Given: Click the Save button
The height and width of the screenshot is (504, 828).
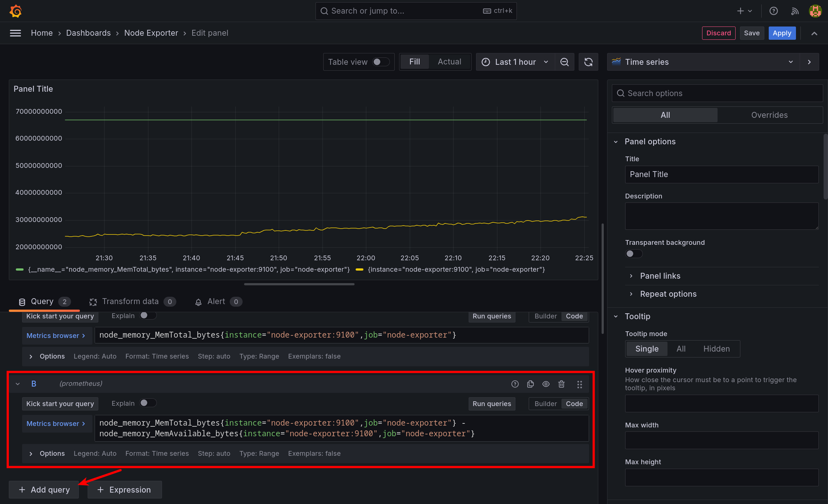Looking at the screenshot, I should (x=751, y=33).
